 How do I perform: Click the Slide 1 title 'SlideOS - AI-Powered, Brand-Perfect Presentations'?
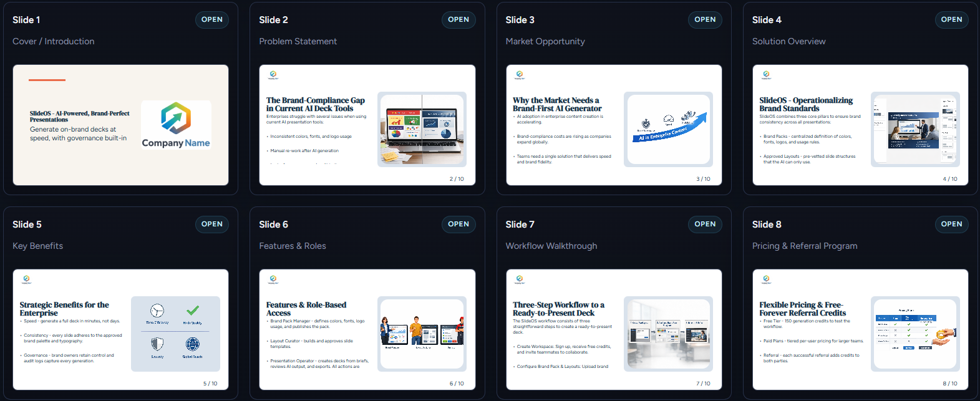click(80, 117)
